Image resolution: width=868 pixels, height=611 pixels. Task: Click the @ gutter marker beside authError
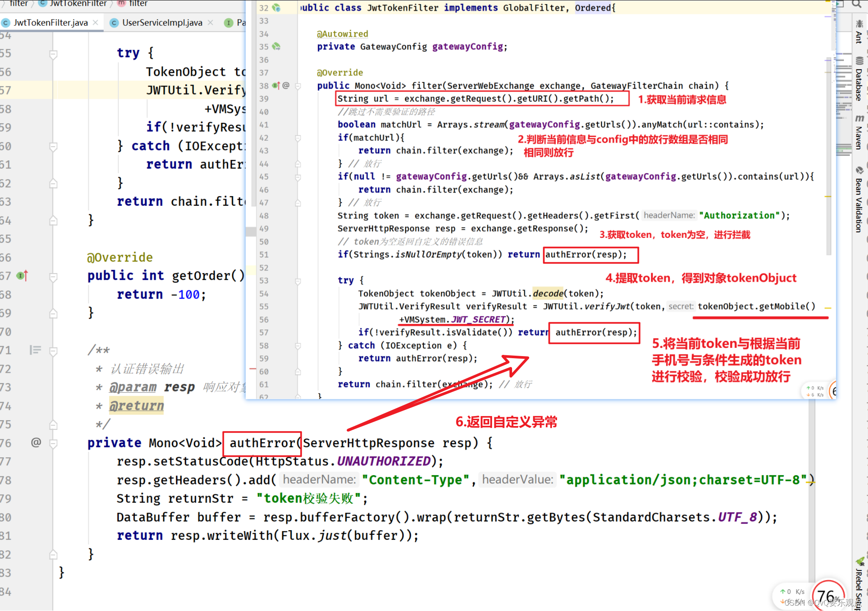(x=36, y=442)
